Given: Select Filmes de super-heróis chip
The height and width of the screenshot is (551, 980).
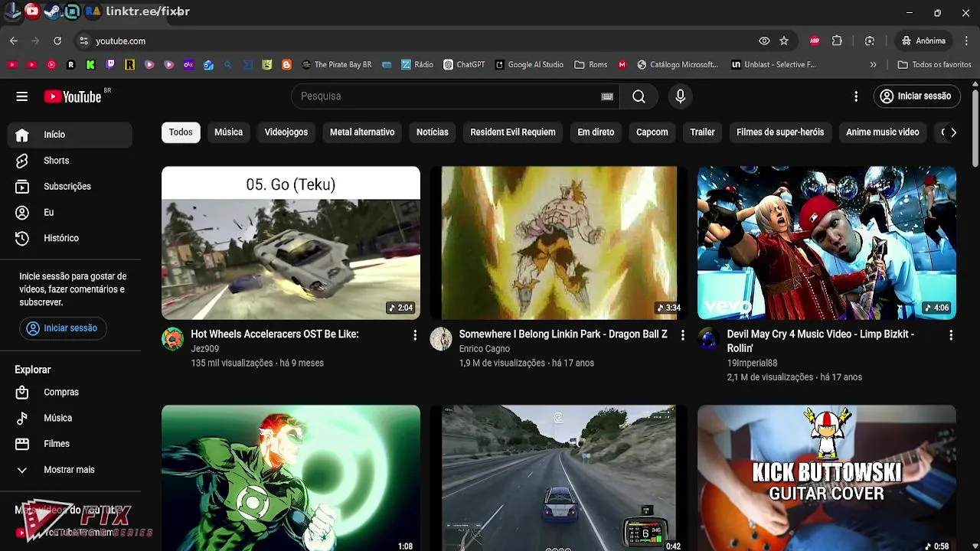Looking at the screenshot, I should [x=780, y=132].
